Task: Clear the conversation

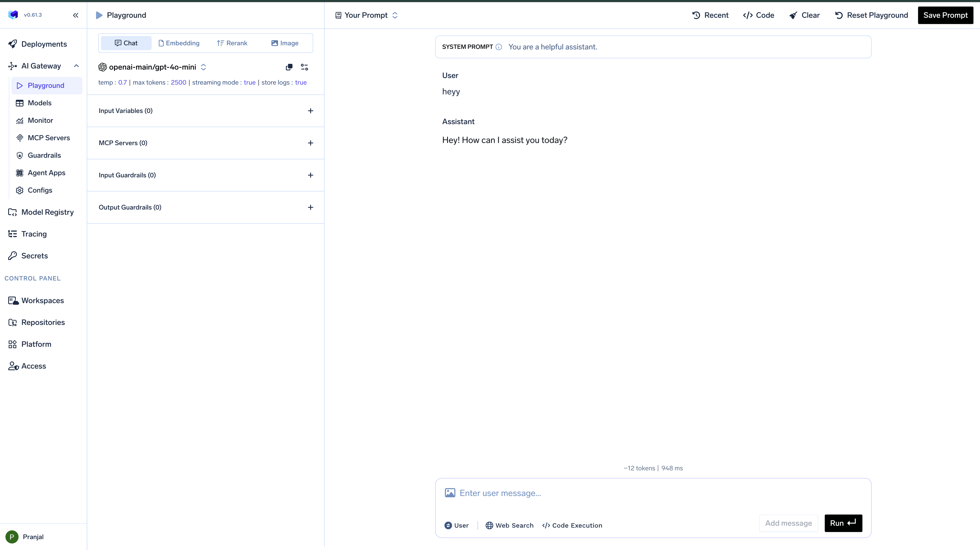Action: click(x=804, y=15)
